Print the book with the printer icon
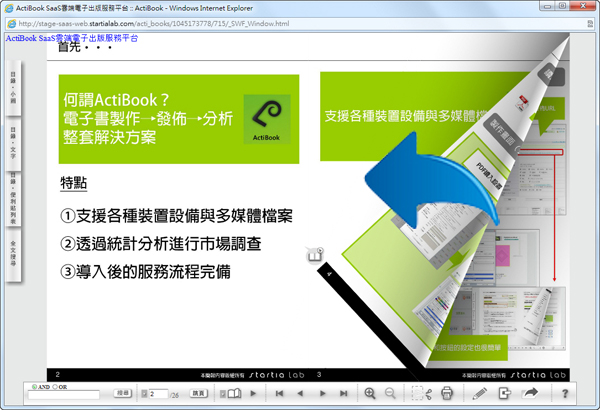The height and width of the screenshot is (410, 600). 447,393
